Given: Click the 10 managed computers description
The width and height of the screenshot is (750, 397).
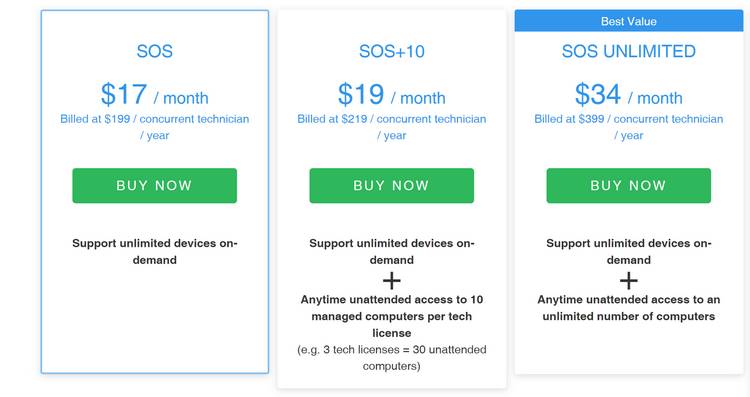Looking at the screenshot, I should [x=392, y=316].
